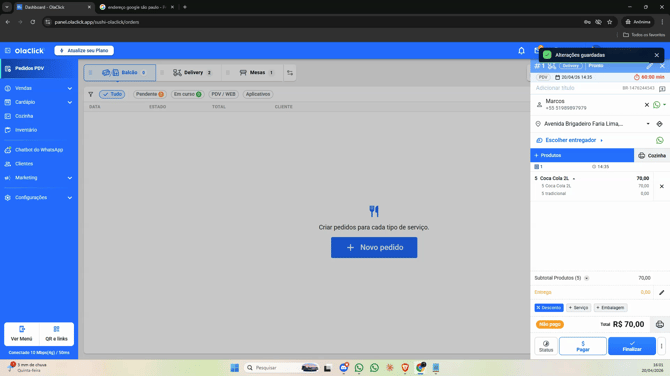Open Inventário in sidebar
This screenshot has width=670, height=376.
(38, 130)
